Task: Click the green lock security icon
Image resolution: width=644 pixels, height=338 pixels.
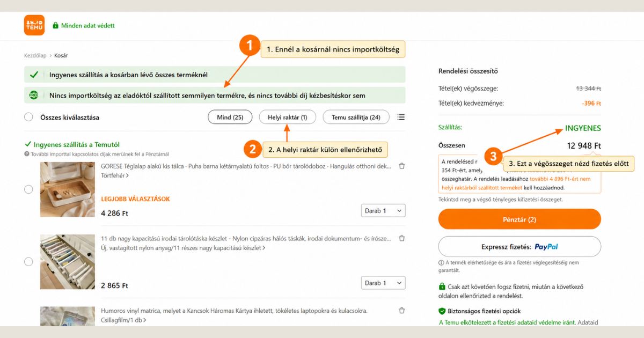Action: point(55,25)
